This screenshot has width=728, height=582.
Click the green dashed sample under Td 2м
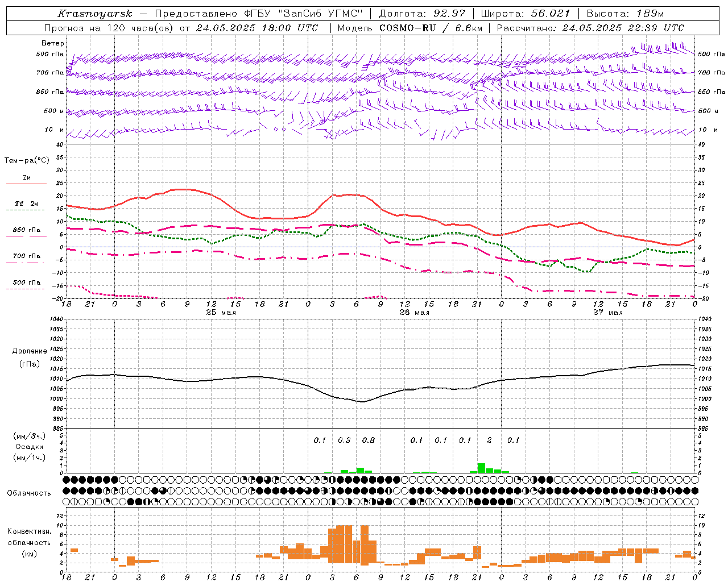pos(26,210)
